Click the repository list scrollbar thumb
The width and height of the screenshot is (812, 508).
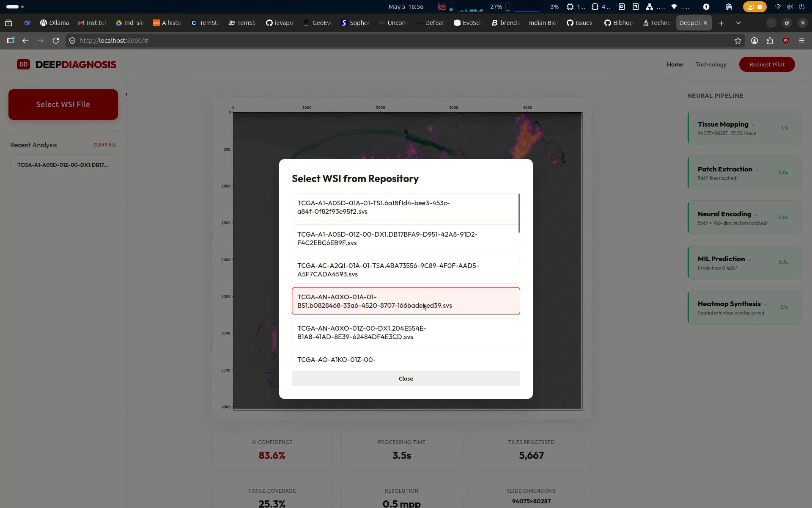point(519,213)
